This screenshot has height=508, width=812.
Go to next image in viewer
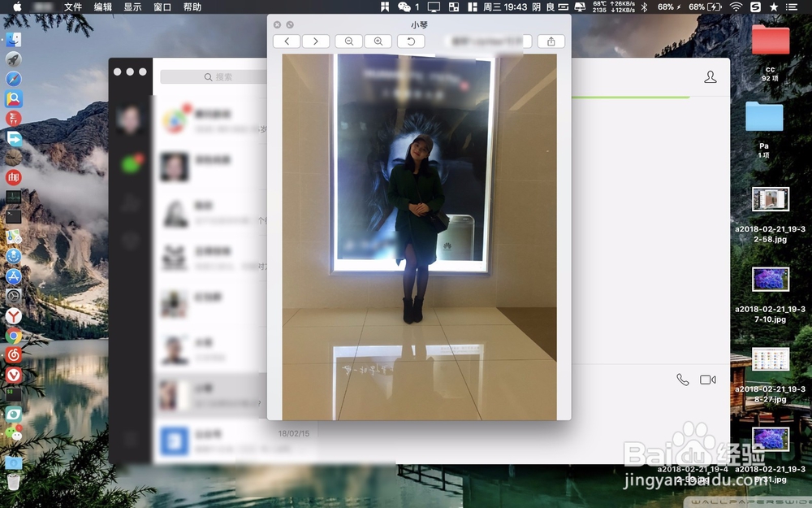pyautogui.click(x=315, y=41)
